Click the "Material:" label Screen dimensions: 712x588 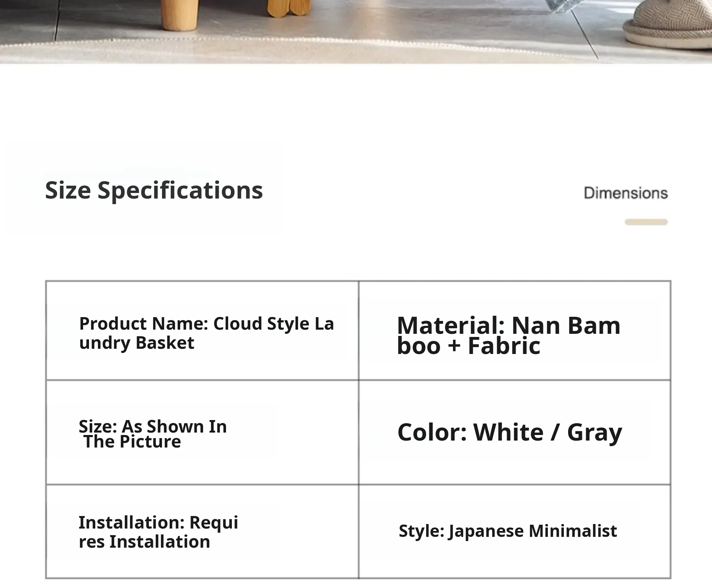coord(451,326)
